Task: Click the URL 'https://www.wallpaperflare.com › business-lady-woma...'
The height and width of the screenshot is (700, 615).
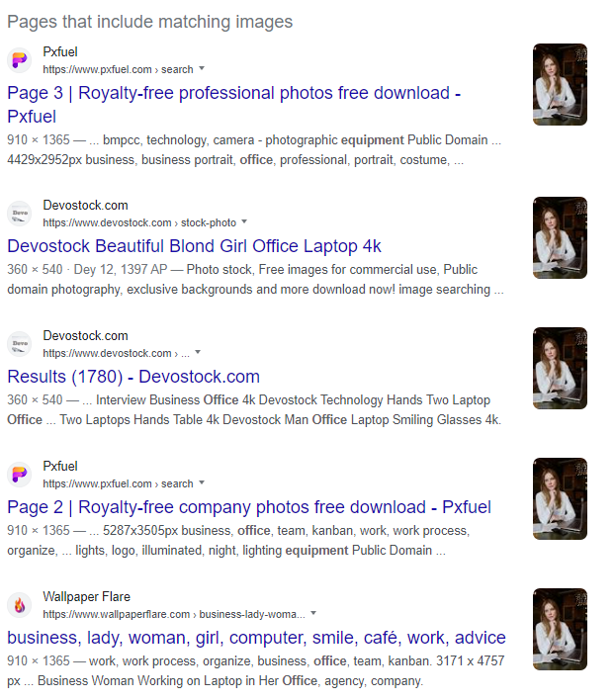Action: click(x=174, y=614)
